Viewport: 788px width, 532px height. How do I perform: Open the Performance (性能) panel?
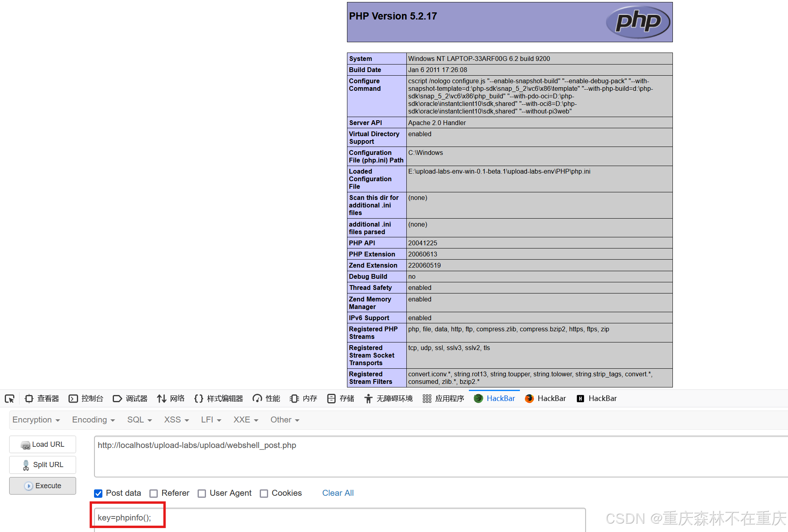tap(267, 399)
